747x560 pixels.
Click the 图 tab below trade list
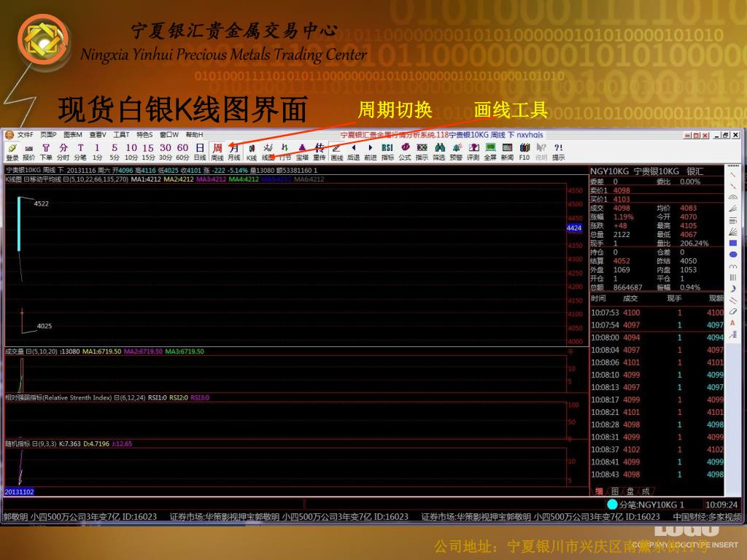pos(614,491)
